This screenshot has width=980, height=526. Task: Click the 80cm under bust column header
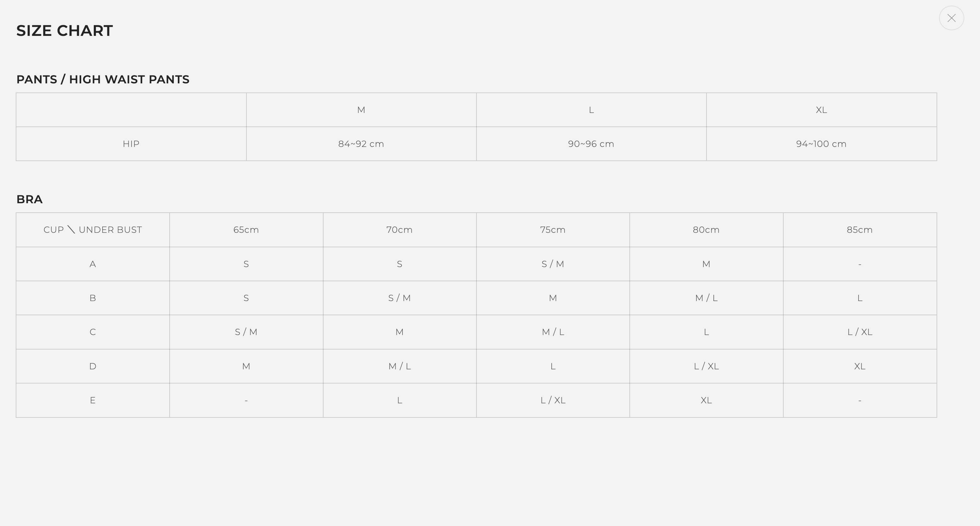[706, 230]
